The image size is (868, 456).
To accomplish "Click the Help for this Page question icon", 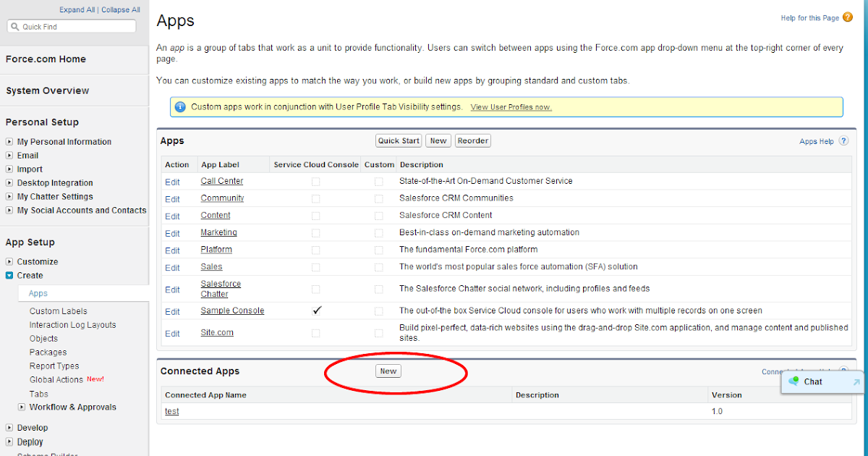I will coord(848,17).
